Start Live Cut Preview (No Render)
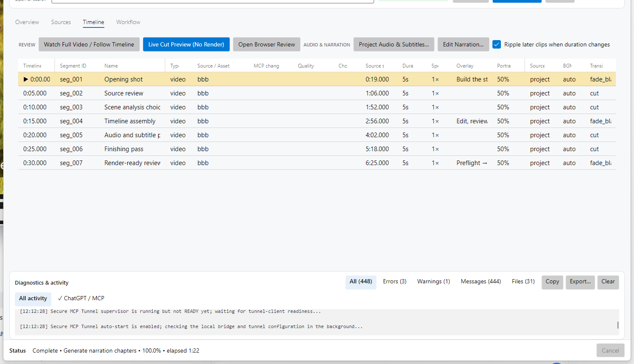 (186, 44)
